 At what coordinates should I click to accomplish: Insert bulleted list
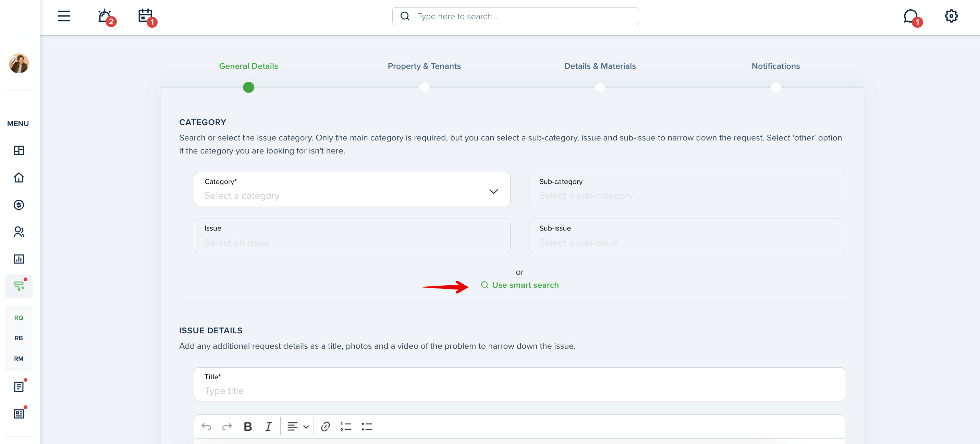coord(367,427)
